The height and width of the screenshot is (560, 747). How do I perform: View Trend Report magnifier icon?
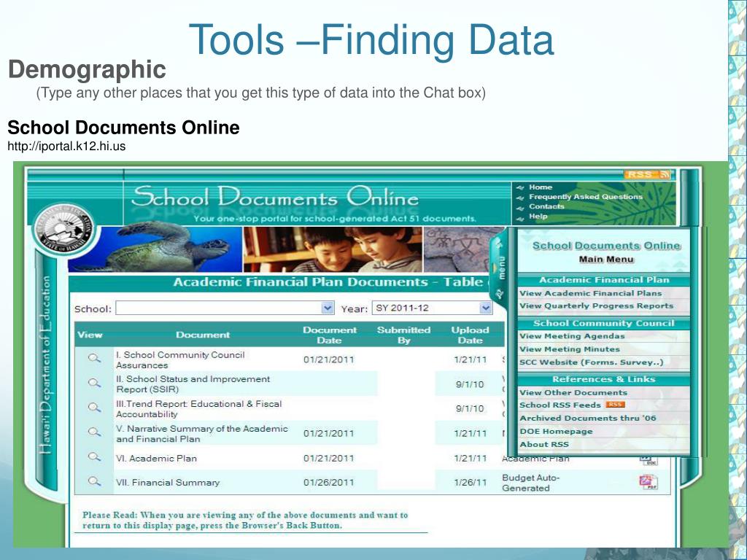pyautogui.click(x=94, y=408)
